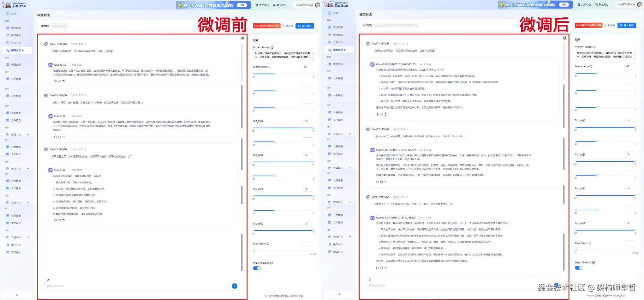This screenshot has height=300, width=644.
Task: Open 微调模型 Qwen3-8B-FS dropdown in right window
Action: click(x=396, y=25)
